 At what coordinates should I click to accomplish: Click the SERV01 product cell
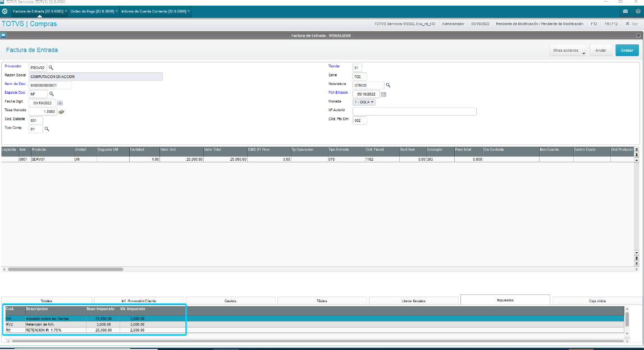coord(52,160)
